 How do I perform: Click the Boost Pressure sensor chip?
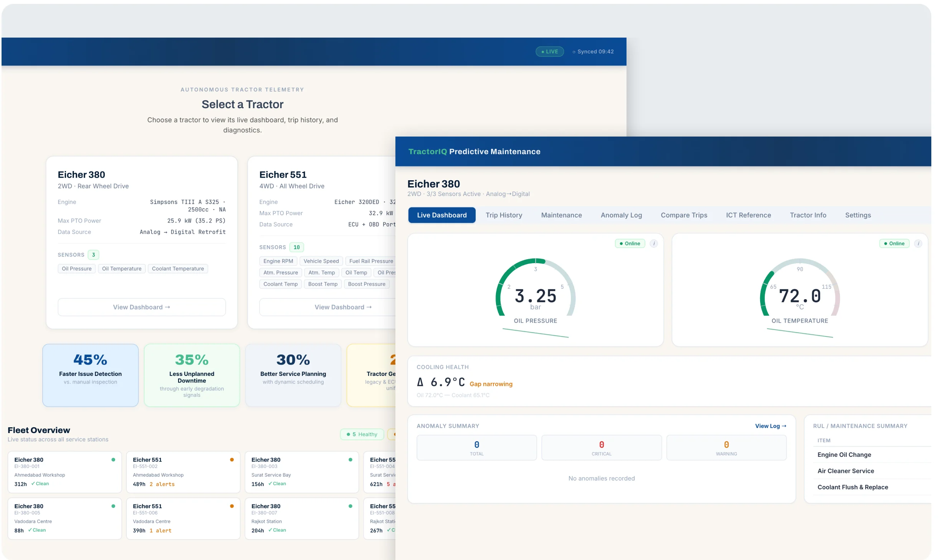[x=367, y=284]
